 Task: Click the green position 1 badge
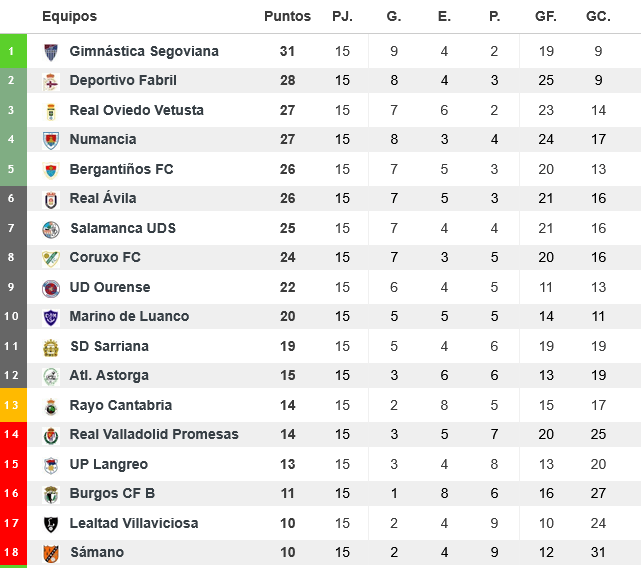pyautogui.click(x=12, y=51)
